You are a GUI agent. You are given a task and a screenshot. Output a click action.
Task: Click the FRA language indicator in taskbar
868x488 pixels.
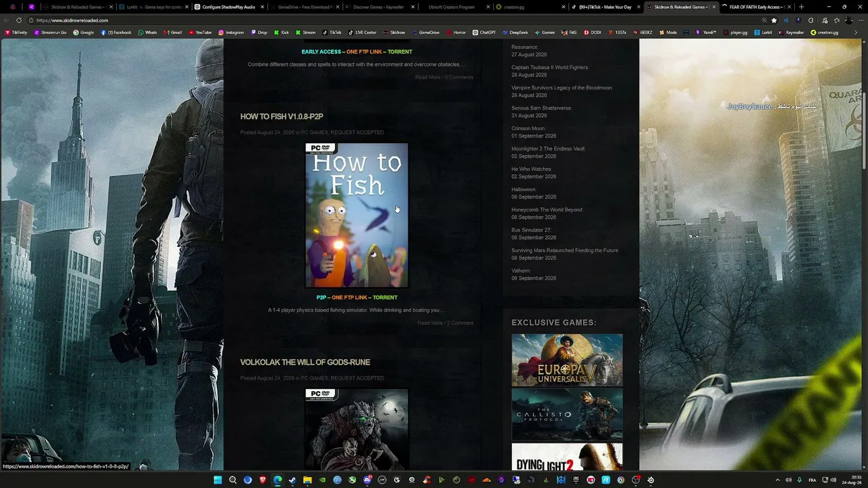pos(812,480)
